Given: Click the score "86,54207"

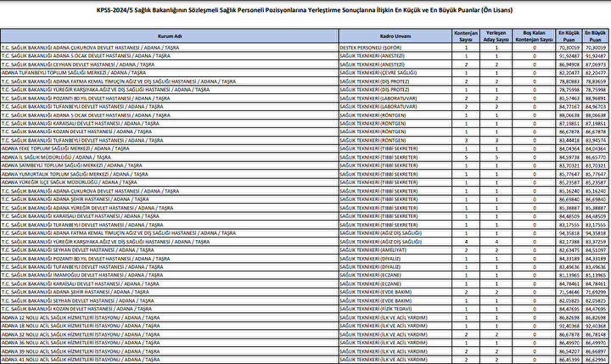Looking at the screenshot, I should tap(569, 351).
